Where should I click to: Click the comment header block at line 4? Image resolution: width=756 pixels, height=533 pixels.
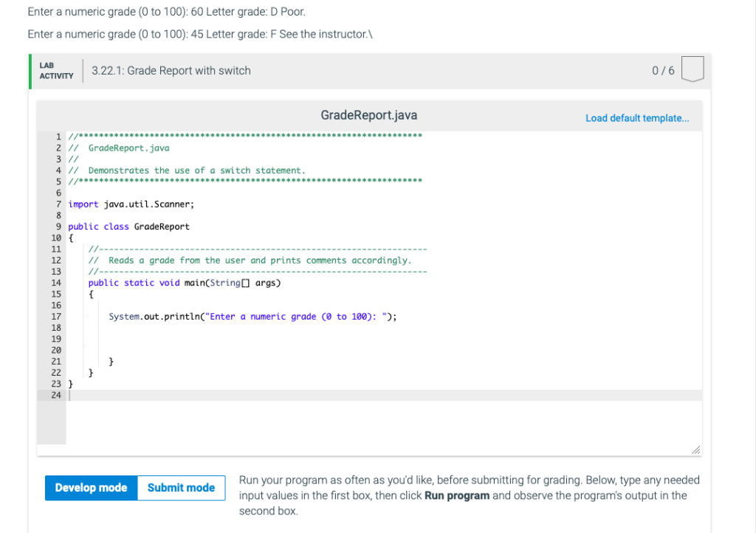point(185,170)
